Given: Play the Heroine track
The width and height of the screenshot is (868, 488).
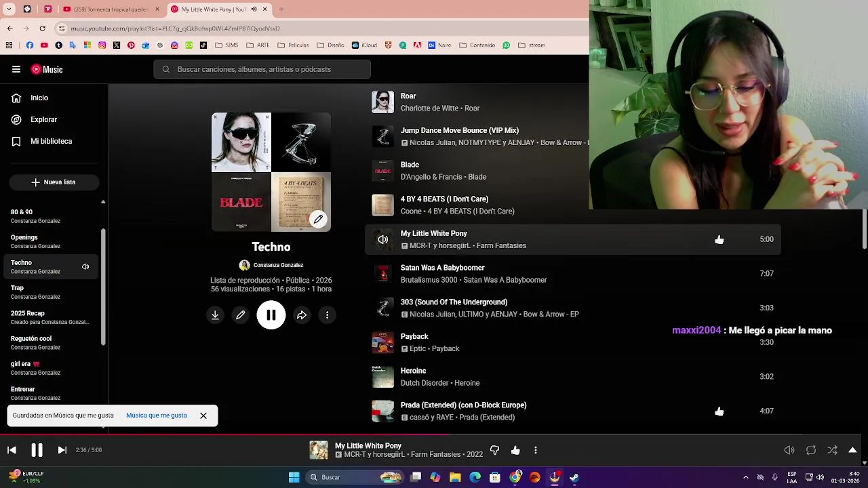Looking at the screenshot, I should click(x=382, y=377).
